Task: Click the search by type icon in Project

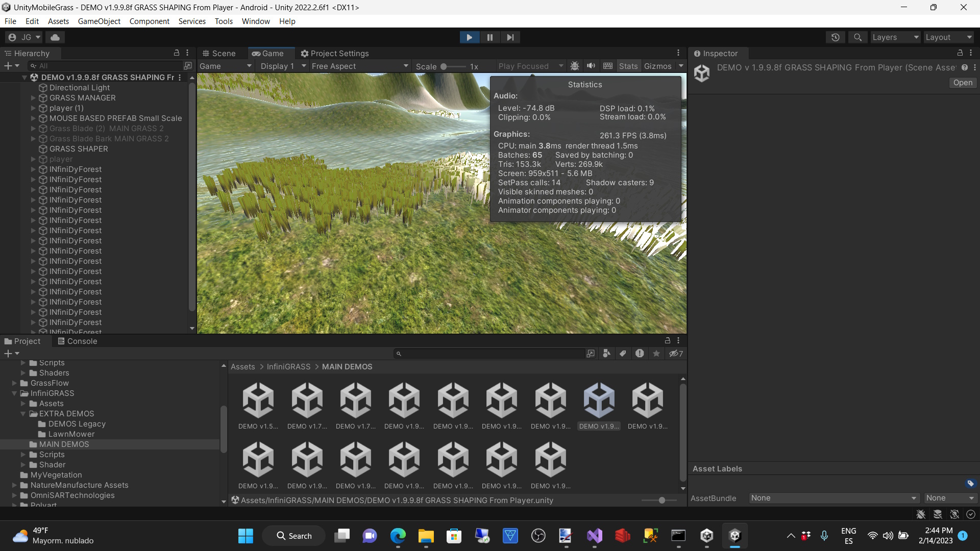Action: click(x=606, y=353)
